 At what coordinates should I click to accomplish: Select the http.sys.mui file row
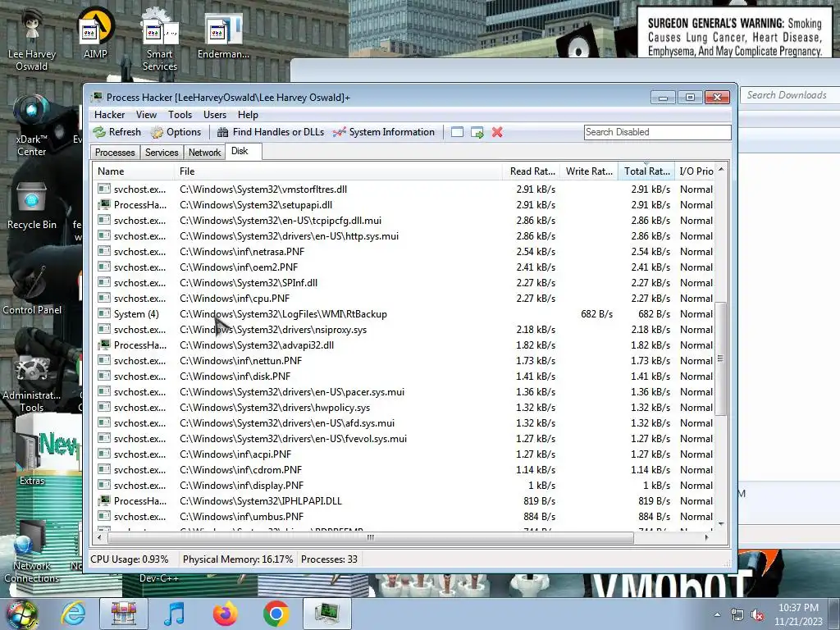point(405,235)
